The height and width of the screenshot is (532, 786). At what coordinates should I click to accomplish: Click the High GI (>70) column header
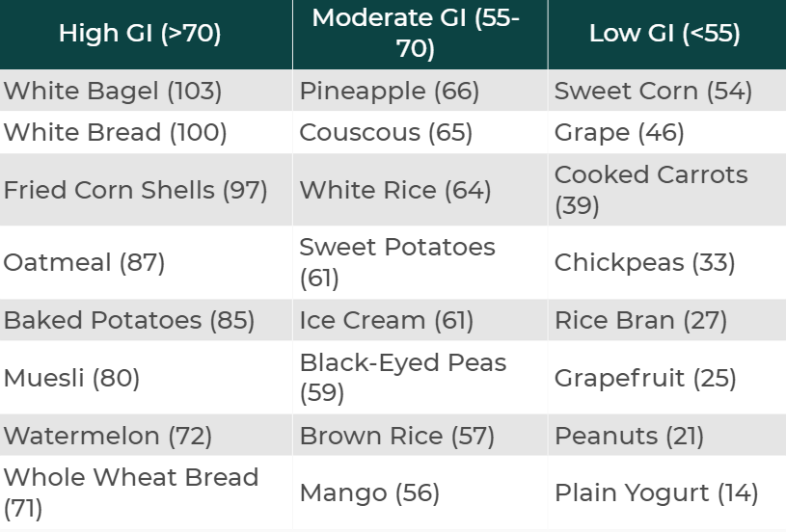coord(140,34)
